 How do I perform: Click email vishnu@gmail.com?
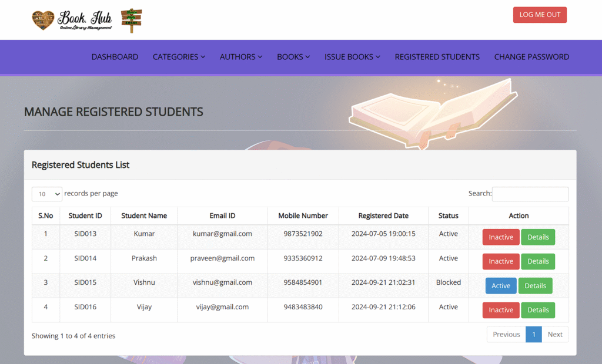(x=222, y=282)
